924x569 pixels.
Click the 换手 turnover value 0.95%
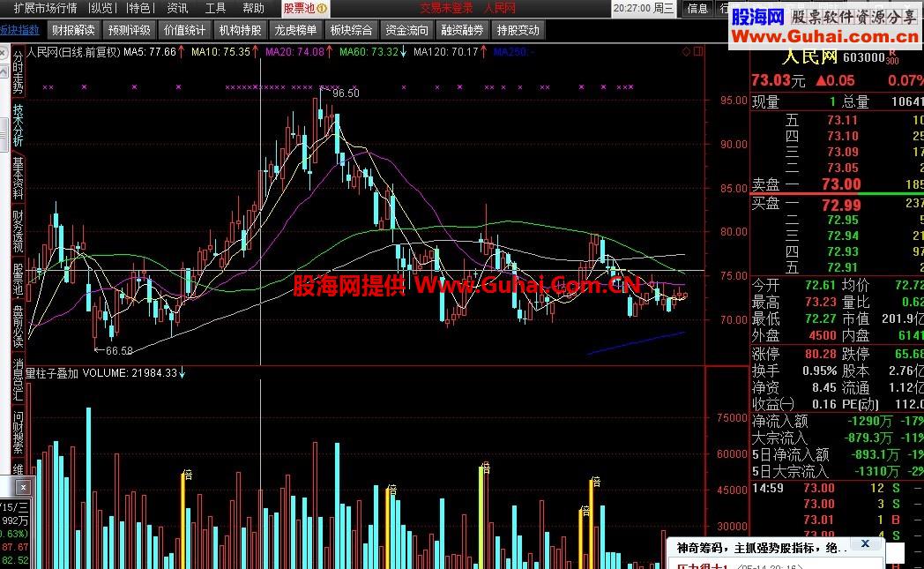820,371
